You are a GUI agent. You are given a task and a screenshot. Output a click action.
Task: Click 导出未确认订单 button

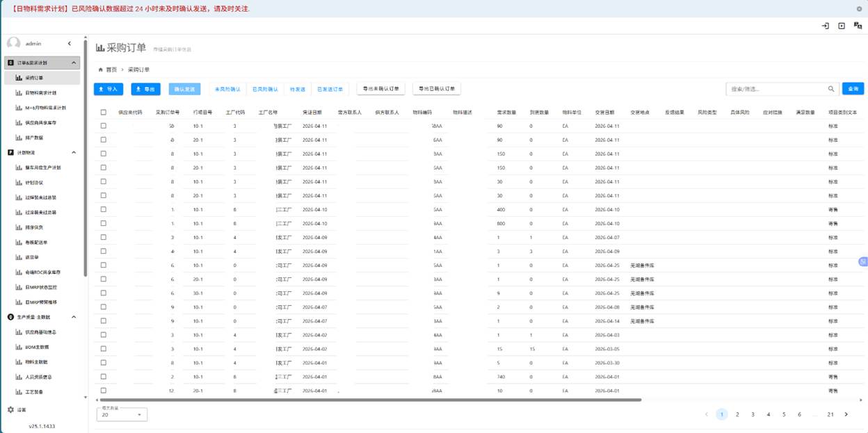[x=380, y=89]
